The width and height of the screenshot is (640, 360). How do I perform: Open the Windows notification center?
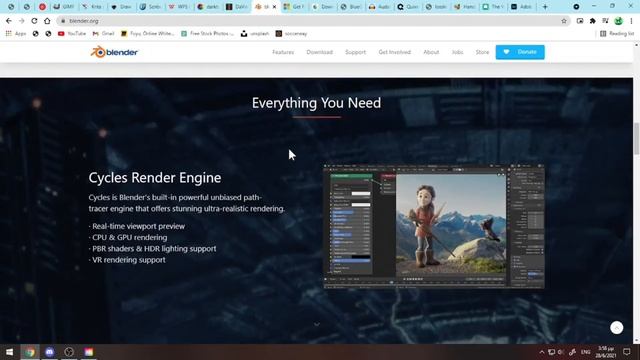click(x=627, y=352)
